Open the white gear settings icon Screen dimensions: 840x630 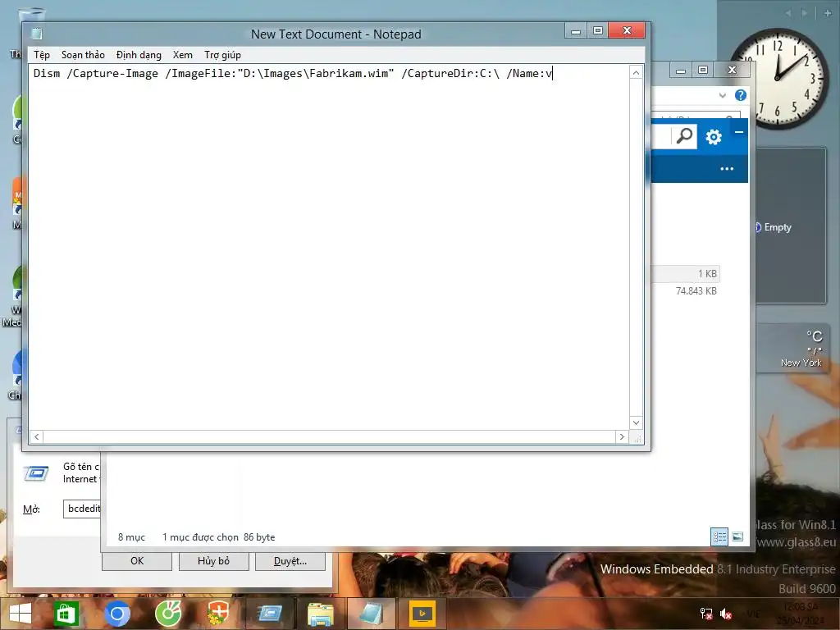tap(714, 137)
